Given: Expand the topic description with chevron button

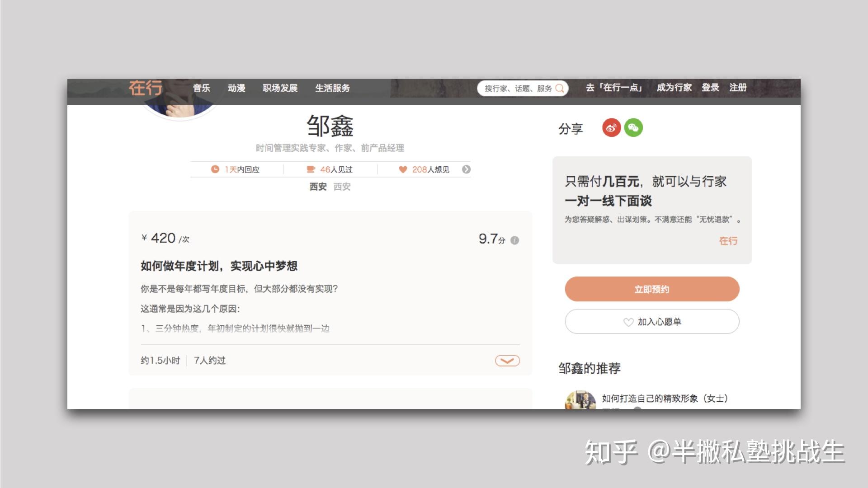Looking at the screenshot, I should point(507,361).
